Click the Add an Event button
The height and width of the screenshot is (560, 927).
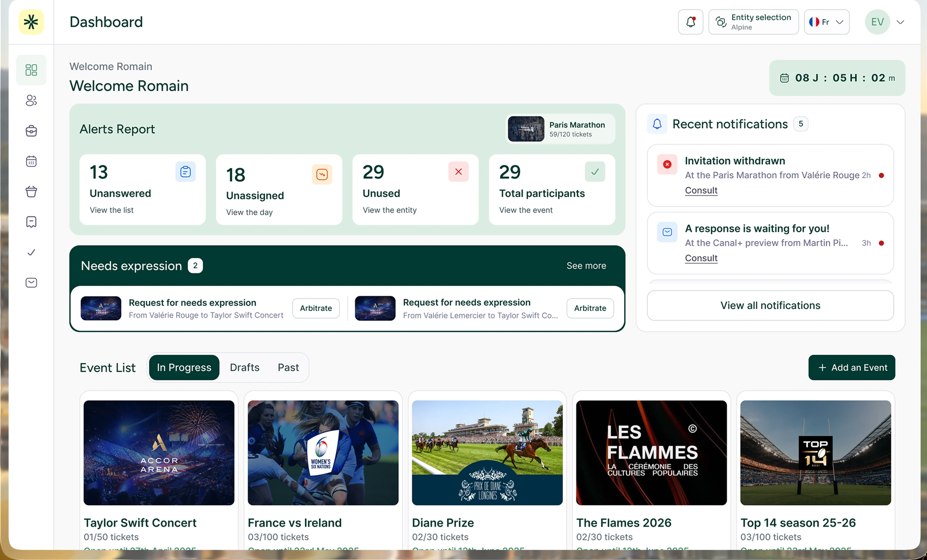(x=851, y=367)
